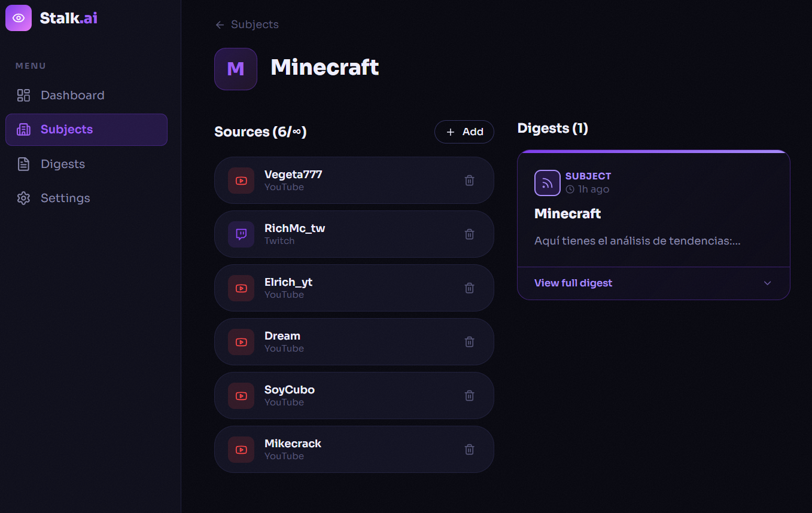Select the Subjects sidebar item
The height and width of the screenshot is (513, 812).
(86, 130)
